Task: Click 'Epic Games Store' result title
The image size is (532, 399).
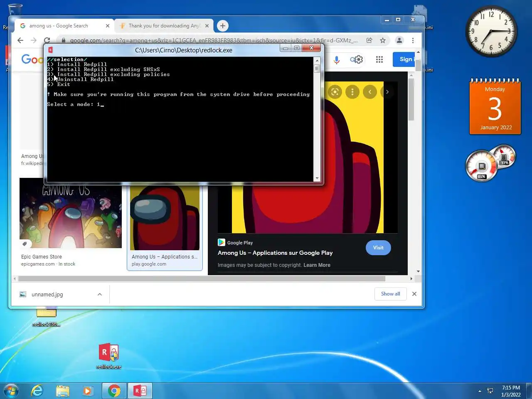Action: pos(42,257)
